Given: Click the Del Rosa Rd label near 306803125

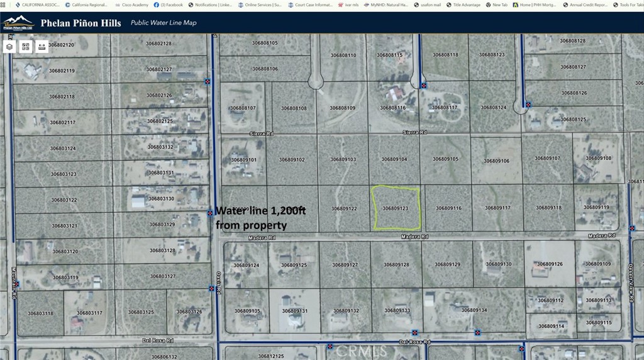Looking at the screenshot, I should pos(158,340).
